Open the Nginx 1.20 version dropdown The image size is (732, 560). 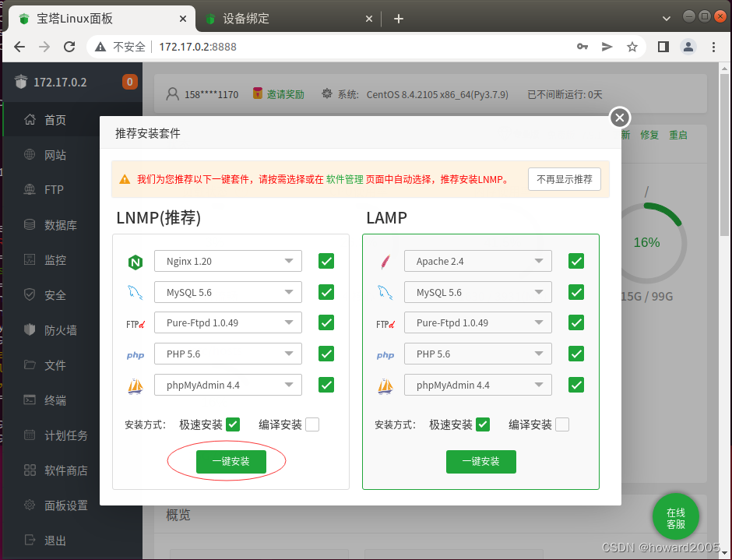pos(228,261)
